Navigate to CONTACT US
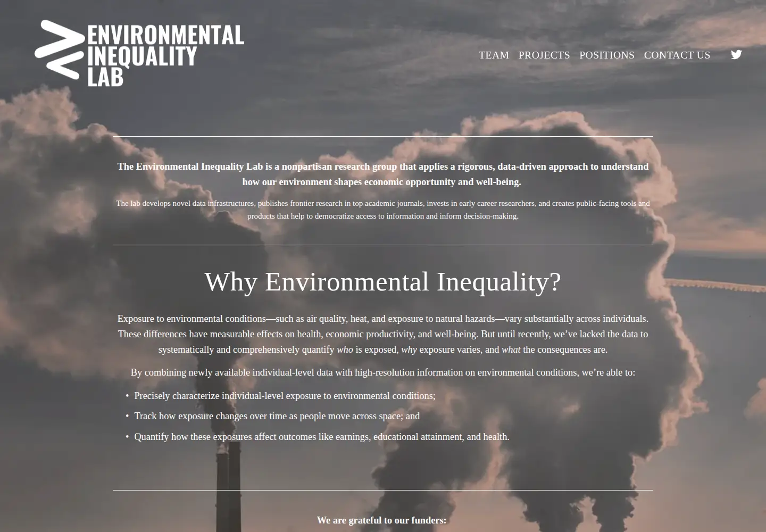 [x=677, y=55]
